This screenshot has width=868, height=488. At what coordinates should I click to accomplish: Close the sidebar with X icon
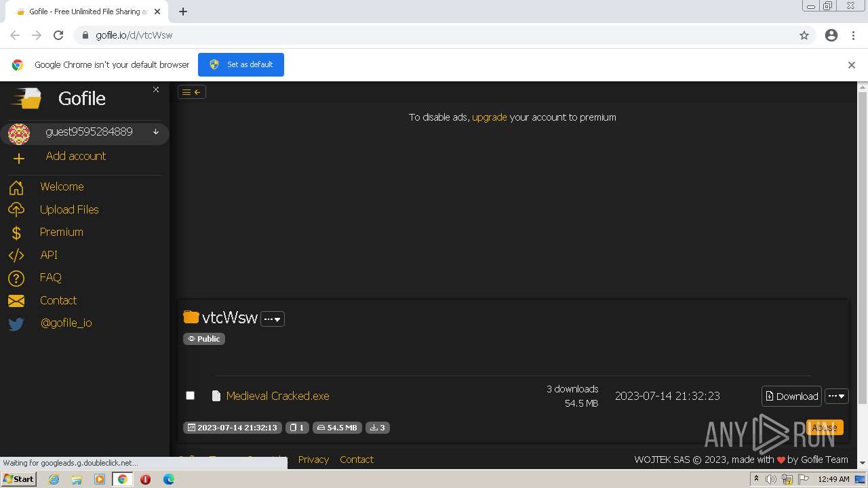[x=156, y=89]
